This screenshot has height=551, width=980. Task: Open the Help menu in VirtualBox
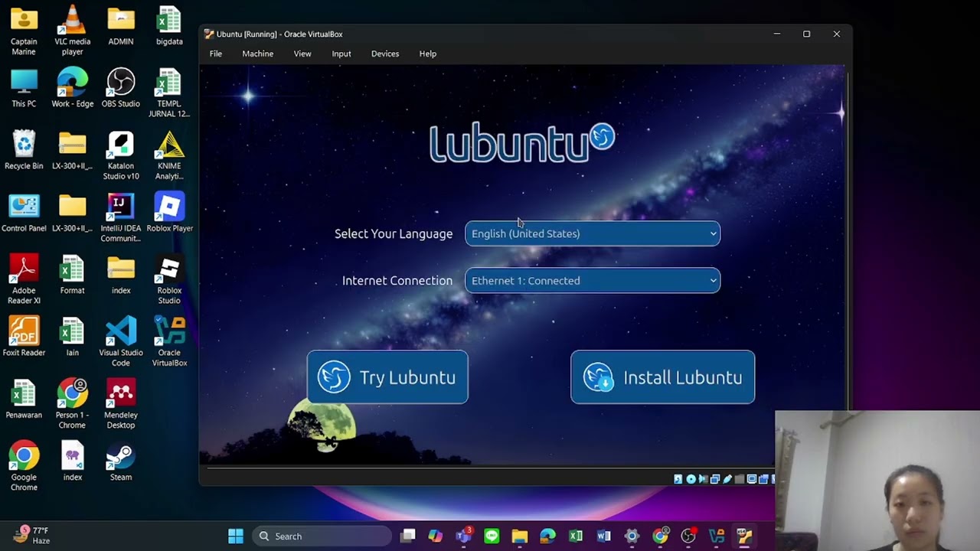tap(428, 54)
